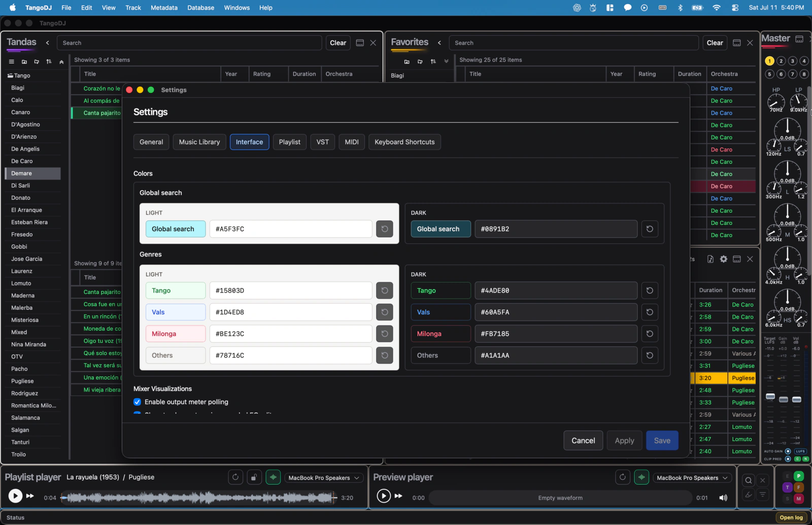Open playlist player output device dropdown

pyautogui.click(x=324, y=478)
